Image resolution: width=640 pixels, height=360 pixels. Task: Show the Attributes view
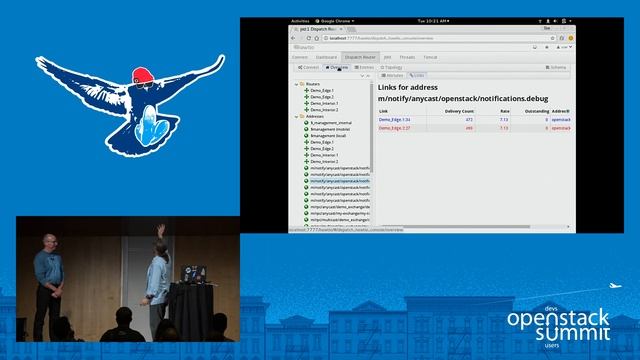click(x=392, y=76)
